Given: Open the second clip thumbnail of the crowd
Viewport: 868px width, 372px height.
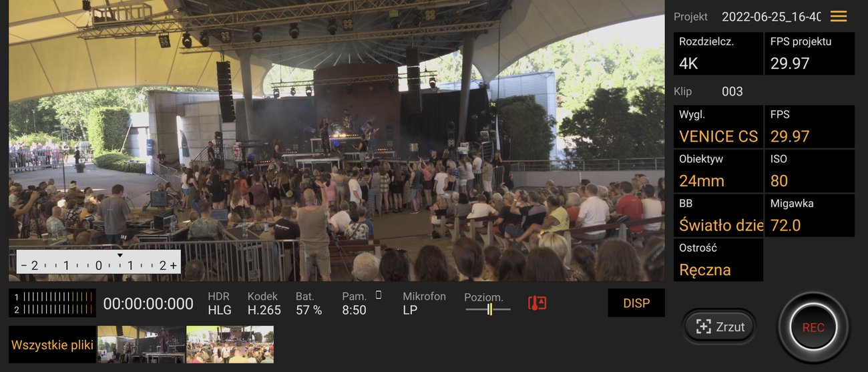Looking at the screenshot, I should point(230,345).
